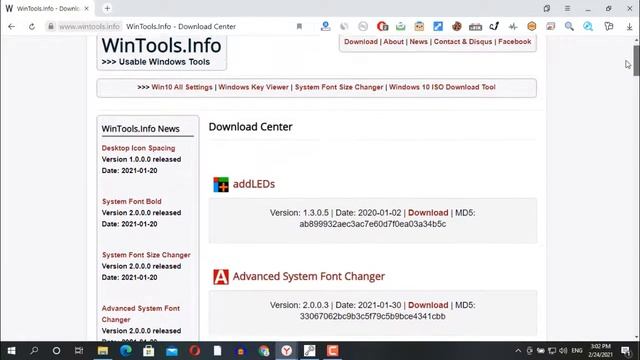Click the www.wintools.info address field
The image size is (640, 360).
(x=89, y=27)
